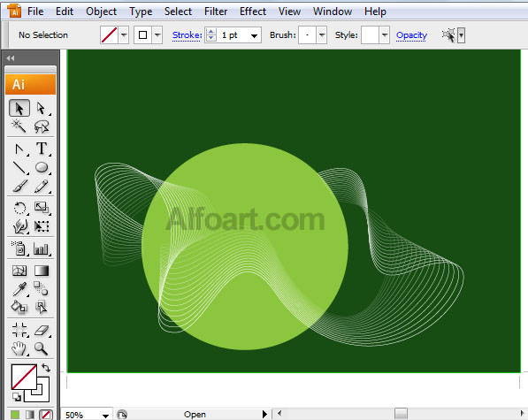528x420 pixels.
Task: Pick the Ellipse tool
Action: click(x=42, y=167)
